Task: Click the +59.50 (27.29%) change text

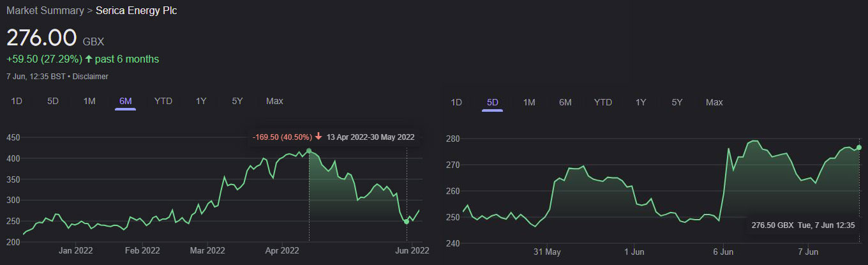Action: tap(44, 59)
